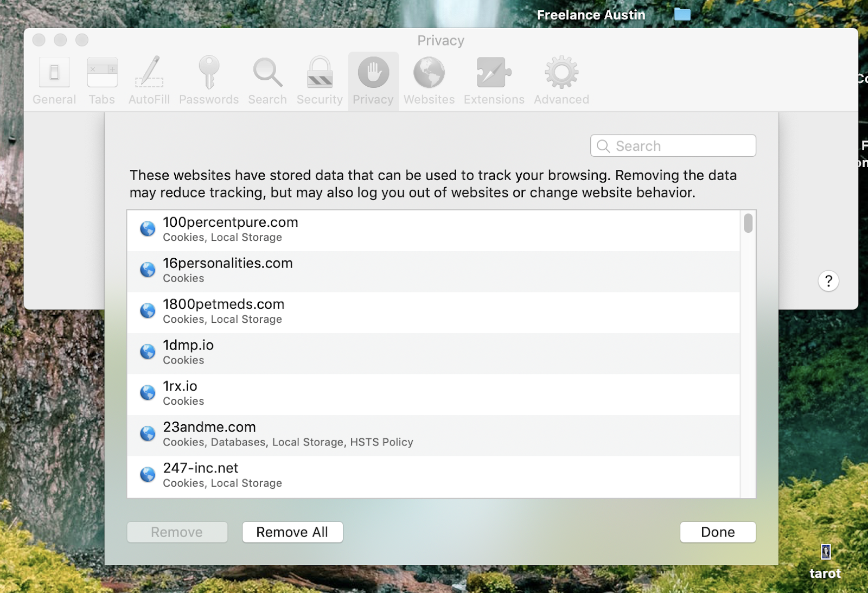Close the Privacy preferences window
Viewport: 868px width, 593px height.
coord(39,40)
